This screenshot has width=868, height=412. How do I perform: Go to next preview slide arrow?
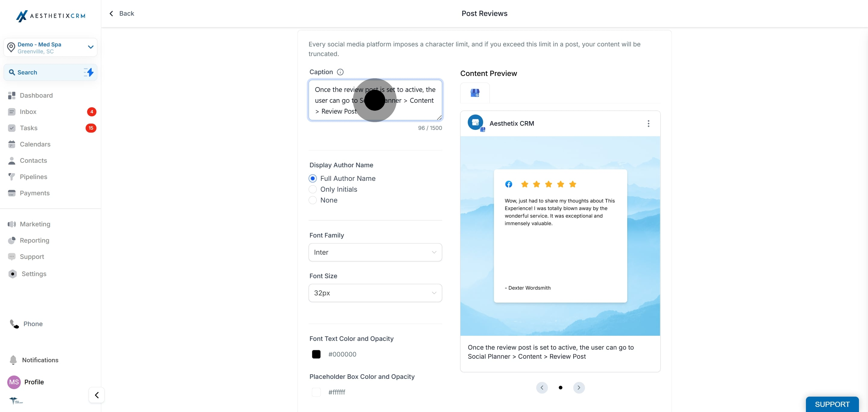(579, 387)
